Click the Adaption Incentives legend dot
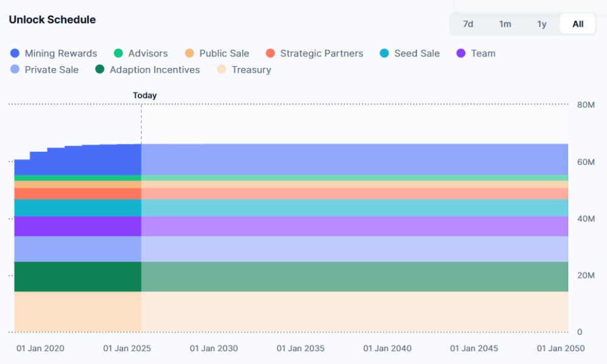Viewport: 607px width, 364px height. pyautogui.click(x=100, y=70)
